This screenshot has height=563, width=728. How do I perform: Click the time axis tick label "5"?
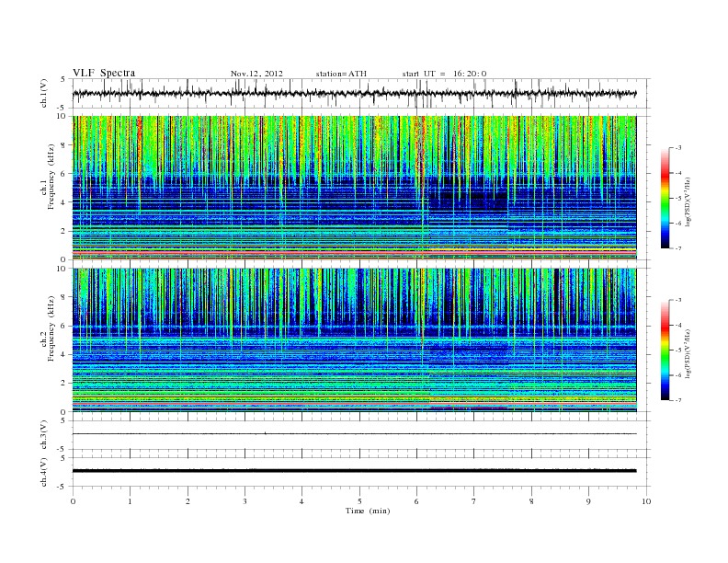click(359, 501)
